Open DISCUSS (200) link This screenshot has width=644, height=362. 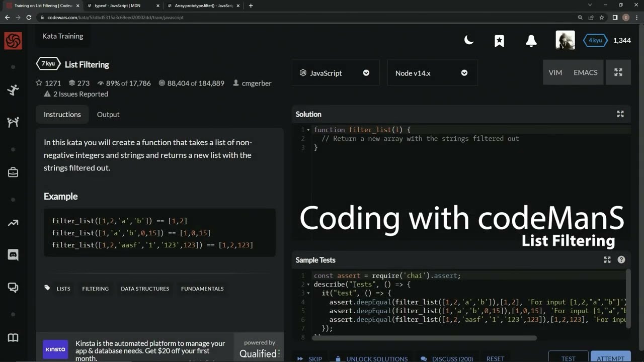447,358
